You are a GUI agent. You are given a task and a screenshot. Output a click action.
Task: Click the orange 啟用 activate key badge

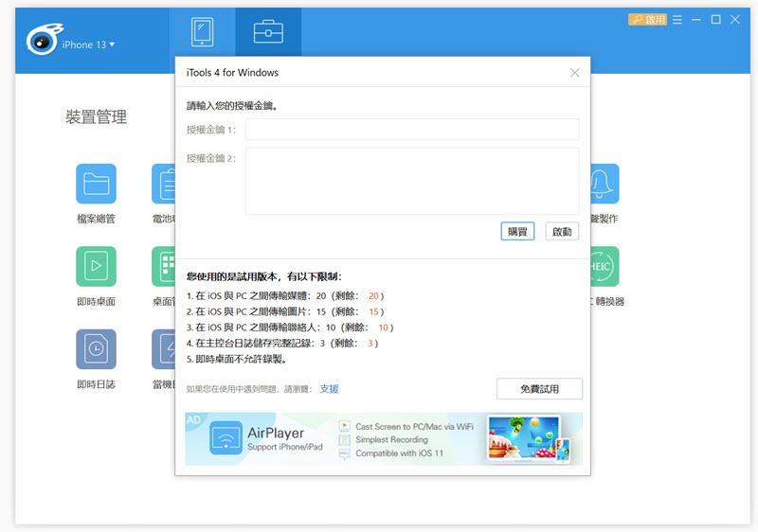[647, 19]
